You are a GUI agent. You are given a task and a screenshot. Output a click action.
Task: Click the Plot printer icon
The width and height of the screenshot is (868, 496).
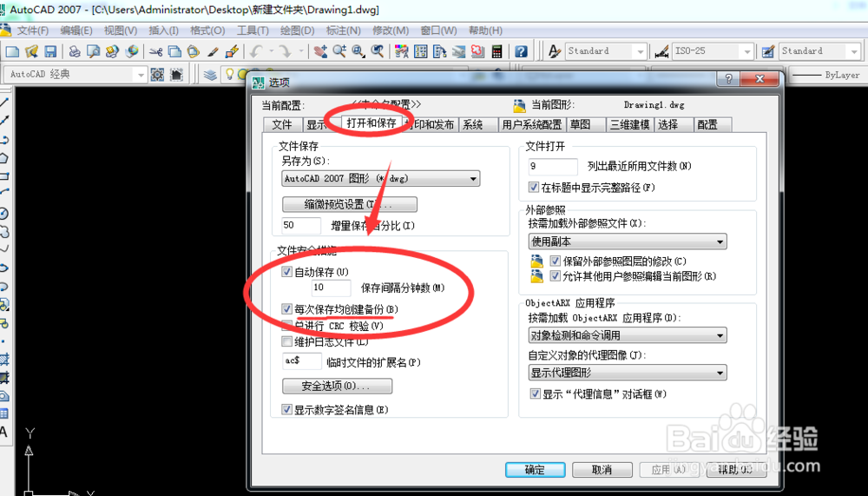(74, 51)
